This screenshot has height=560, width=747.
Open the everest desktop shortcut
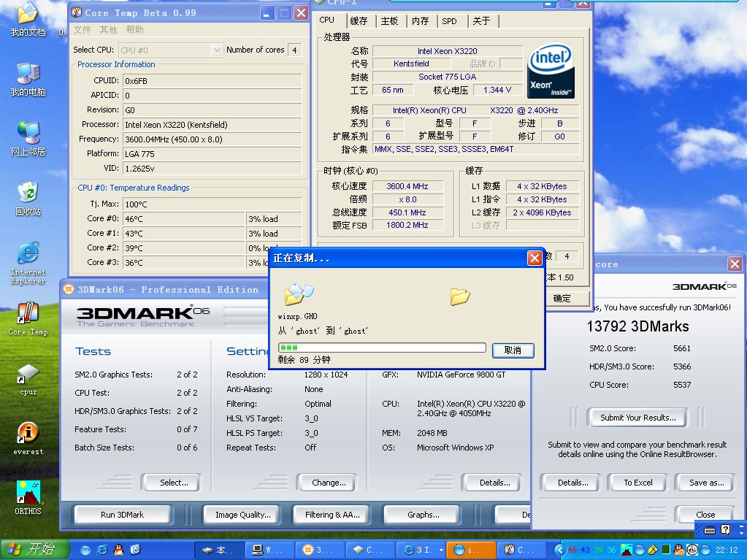coord(28,439)
